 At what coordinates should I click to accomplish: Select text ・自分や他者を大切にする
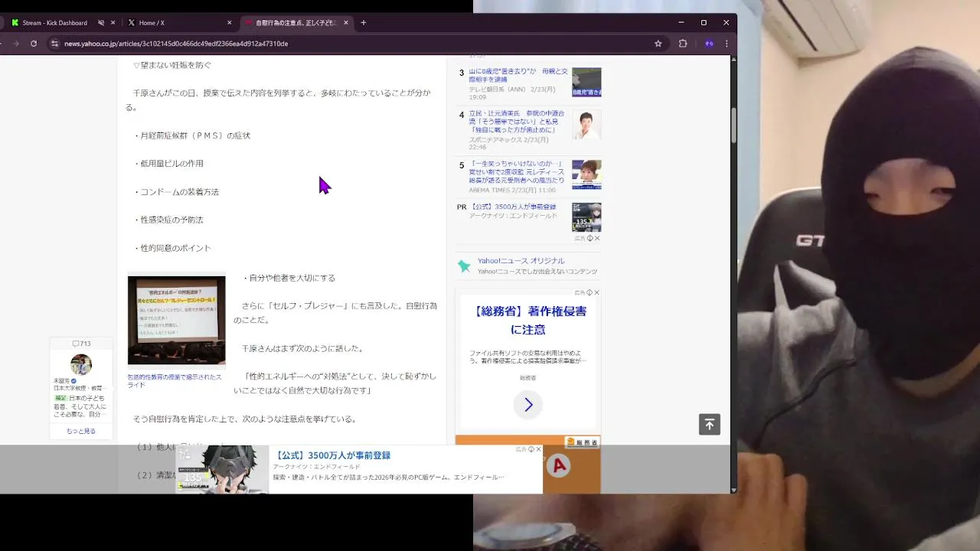tap(289, 278)
